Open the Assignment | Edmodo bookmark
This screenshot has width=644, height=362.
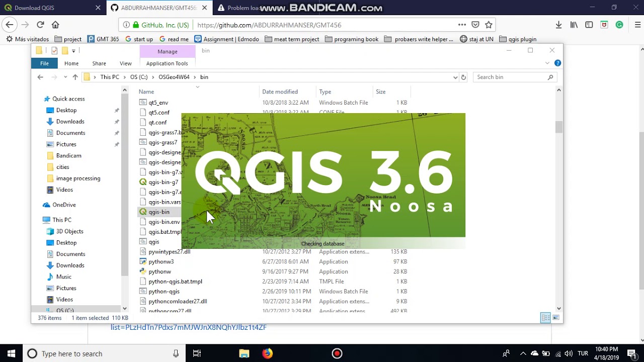pyautogui.click(x=228, y=39)
